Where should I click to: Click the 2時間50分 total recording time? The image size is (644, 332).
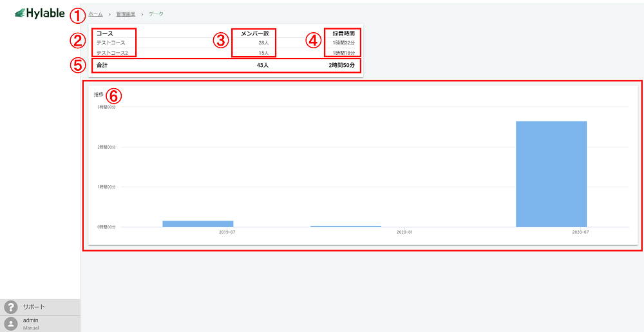(341, 65)
